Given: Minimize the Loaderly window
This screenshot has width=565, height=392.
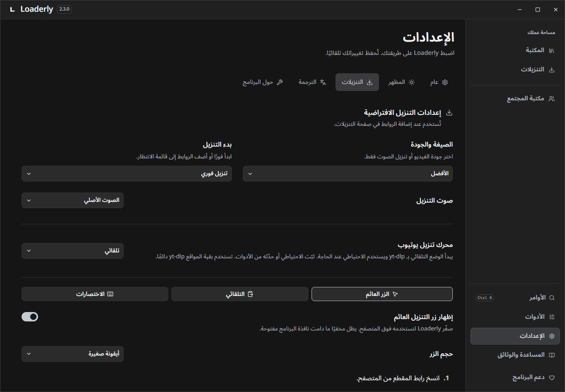Looking at the screenshot, I should pyautogui.click(x=519, y=9).
